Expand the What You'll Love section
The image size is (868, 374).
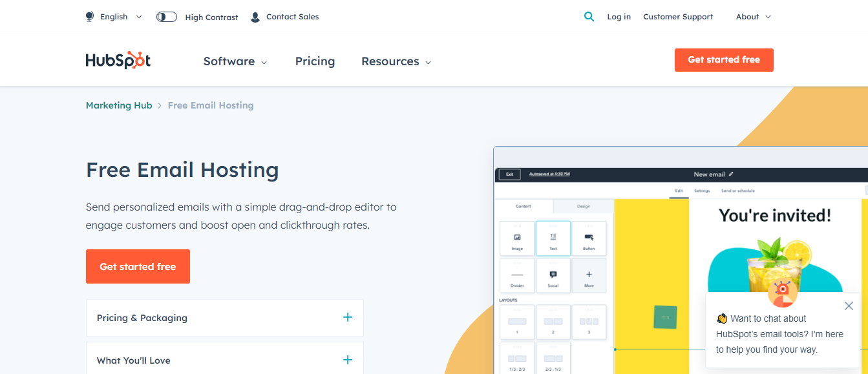click(x=225, y=358)
